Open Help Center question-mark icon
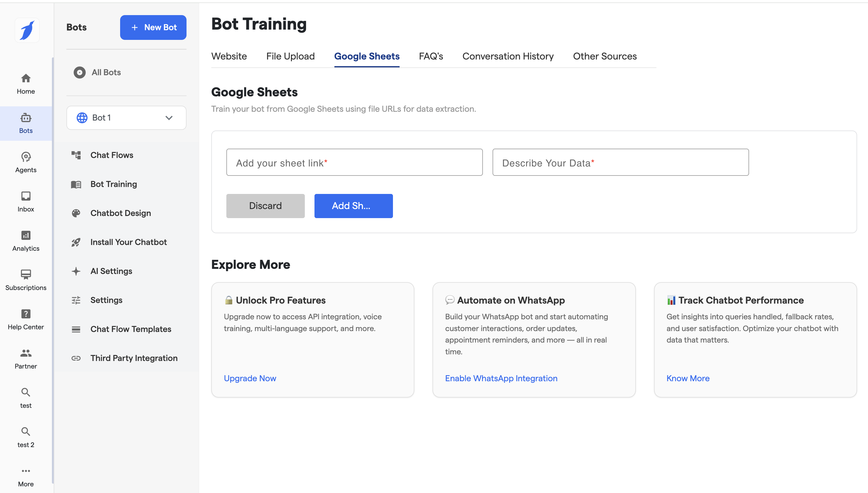 pyautogui.click(x=26, y=314)
